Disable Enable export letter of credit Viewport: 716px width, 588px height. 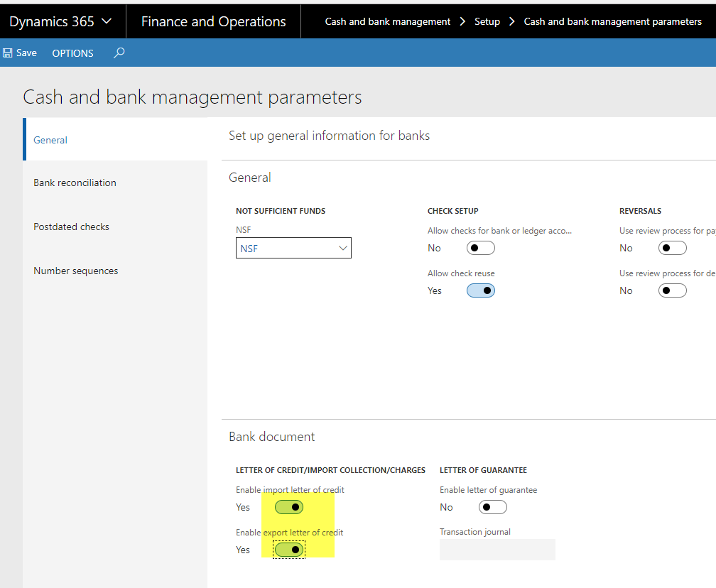pyautogui.click(x=289, y=550)
